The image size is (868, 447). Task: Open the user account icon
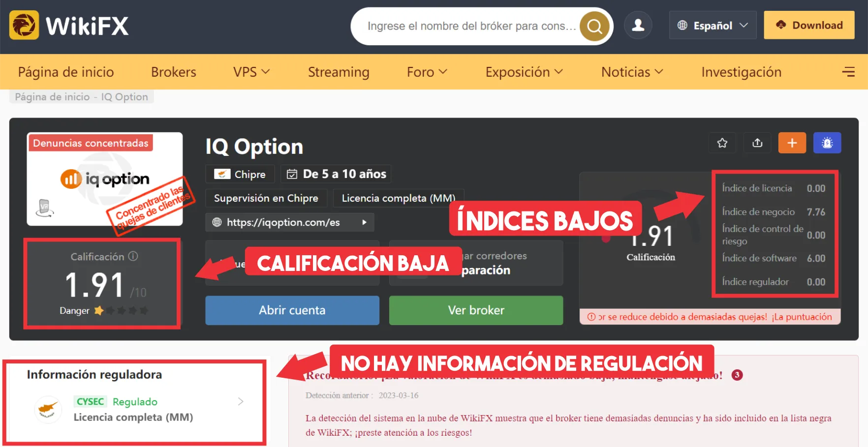(x=638, y=25)
